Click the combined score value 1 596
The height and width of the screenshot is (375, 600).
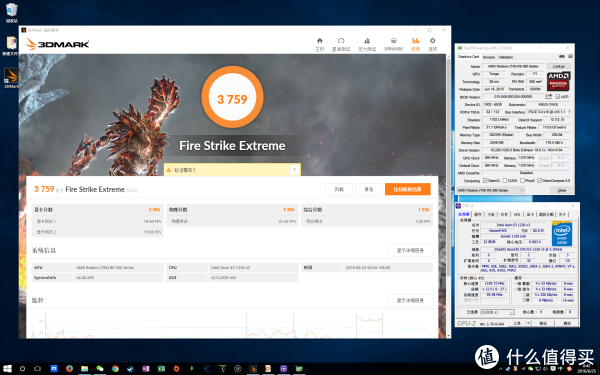pyautogui.click(x=424, y=210)
